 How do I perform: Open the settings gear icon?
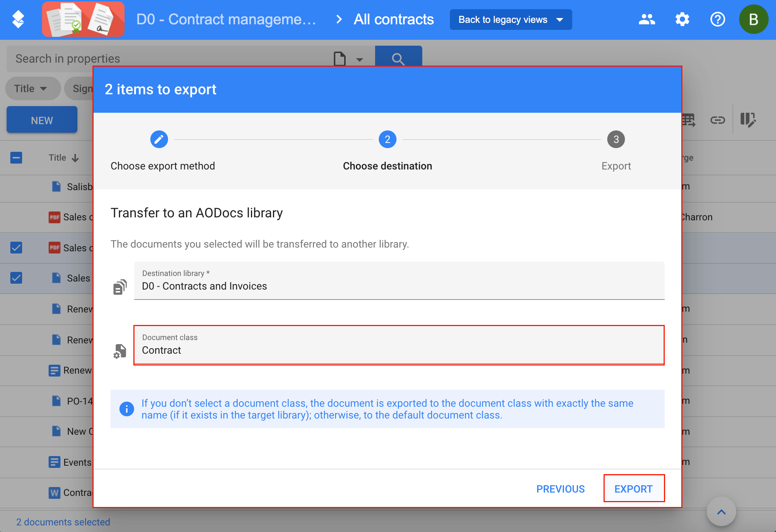coord(682,19)
